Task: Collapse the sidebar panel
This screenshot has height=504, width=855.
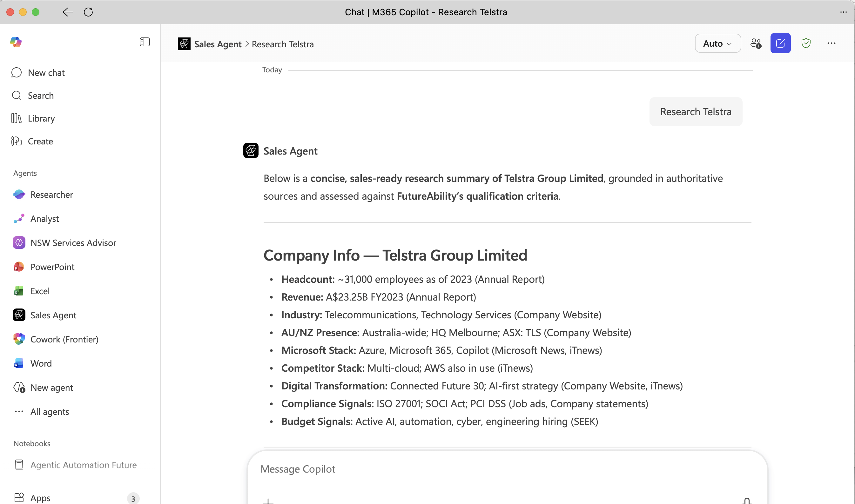Action: coord(145,42)
